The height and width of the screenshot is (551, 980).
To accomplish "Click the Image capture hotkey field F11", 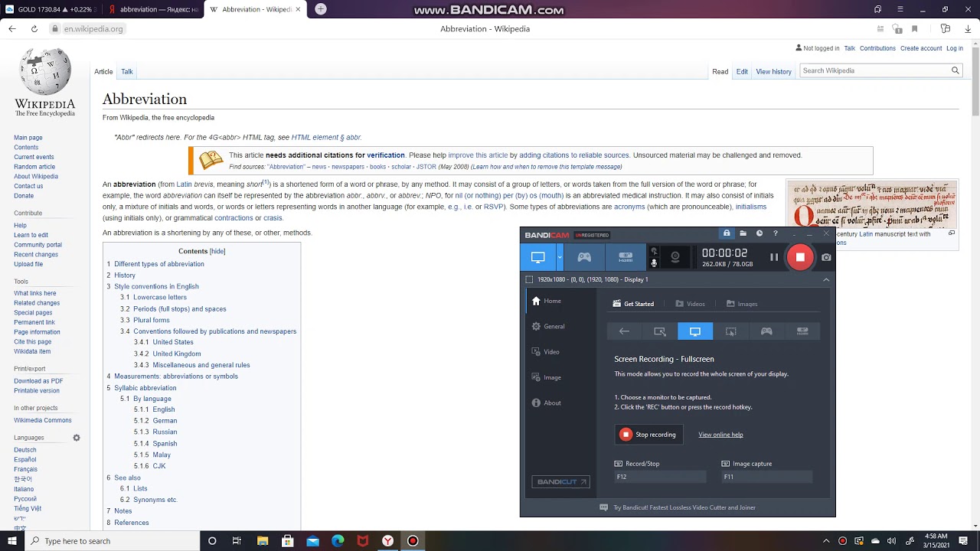I will (766, 477).
